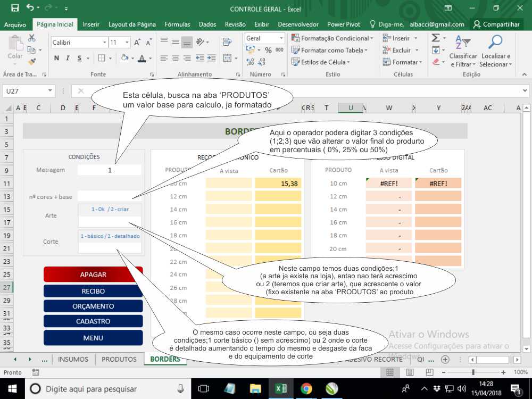
Task: Switch to the Inserir ribbon tab
Action: (x=91, y=24)
